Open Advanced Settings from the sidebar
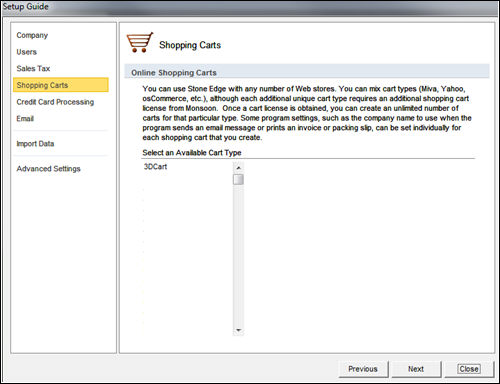The image size is (500, 384). [49, 169]
